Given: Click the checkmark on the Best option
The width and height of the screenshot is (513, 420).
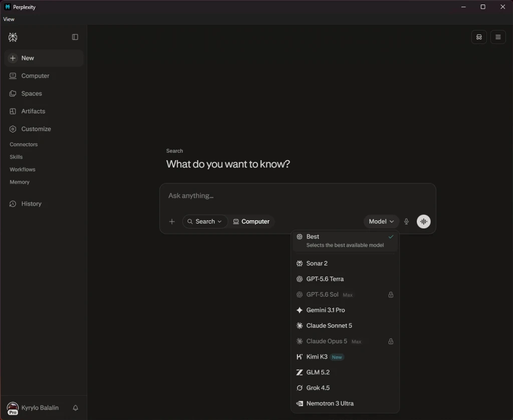Looking at the screenshot, I should click(391, 237).
